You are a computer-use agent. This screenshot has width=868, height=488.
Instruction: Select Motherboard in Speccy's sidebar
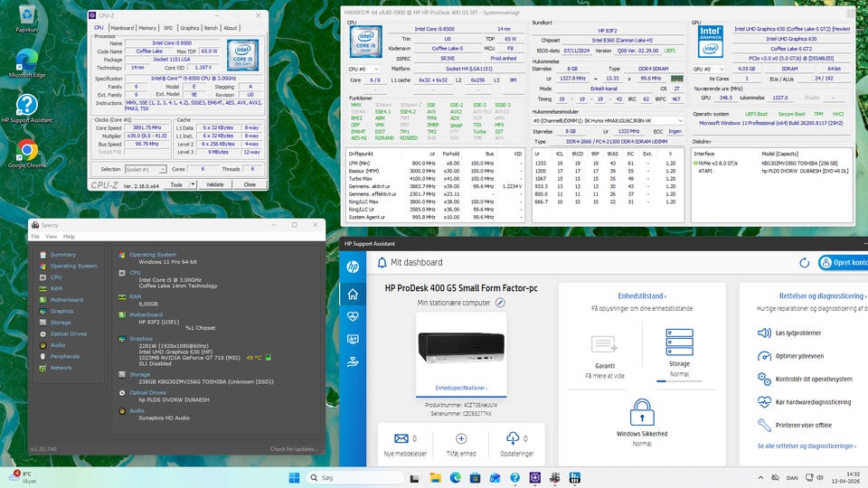coord(66,299)
